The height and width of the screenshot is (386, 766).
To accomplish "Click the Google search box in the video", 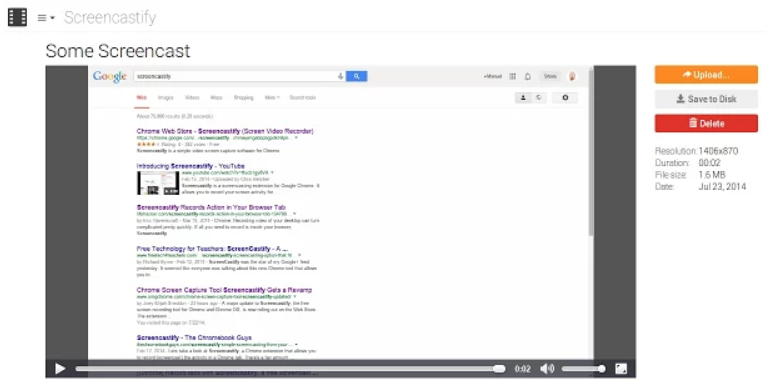I will click(239, 76).
